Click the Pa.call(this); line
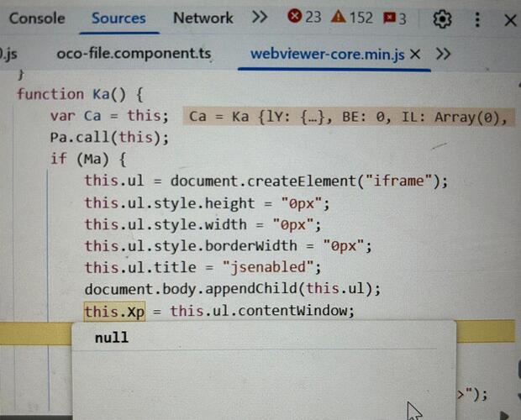This screenshot has height=420, width=521. [109, 138]
